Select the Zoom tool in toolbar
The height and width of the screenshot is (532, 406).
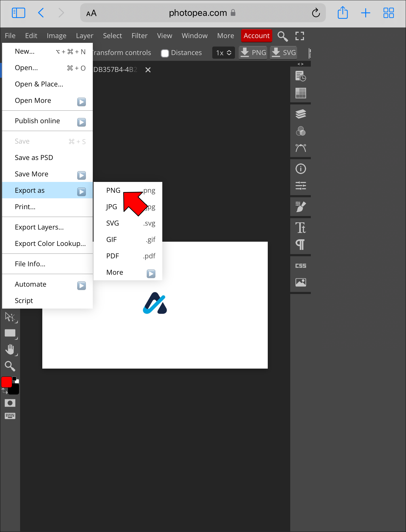pyautogui.click(x=10, y=366)
